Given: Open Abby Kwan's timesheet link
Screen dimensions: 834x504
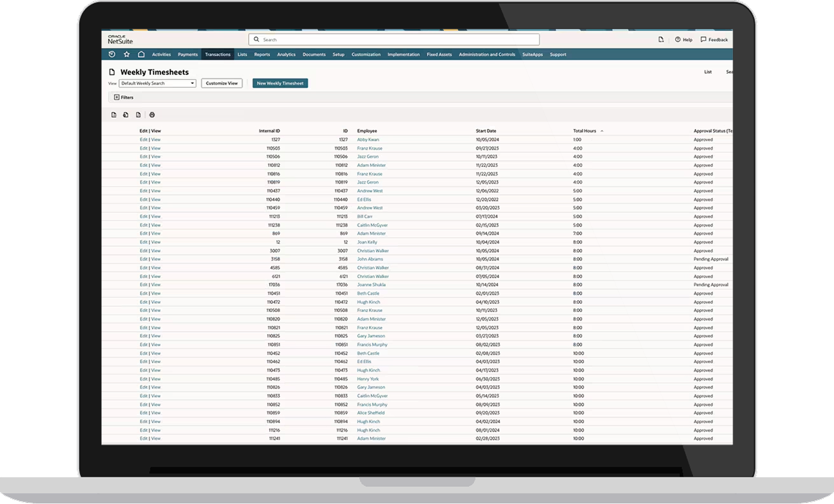Looking at the screenshot, I should pos(368,139).
